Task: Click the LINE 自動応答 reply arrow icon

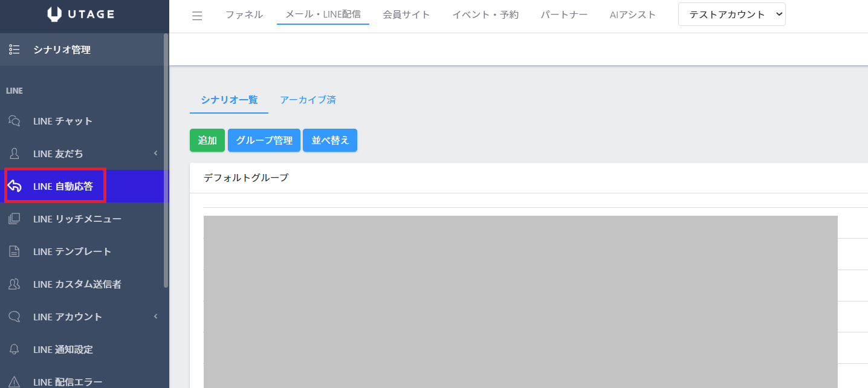Action: (x=15, y=186)
